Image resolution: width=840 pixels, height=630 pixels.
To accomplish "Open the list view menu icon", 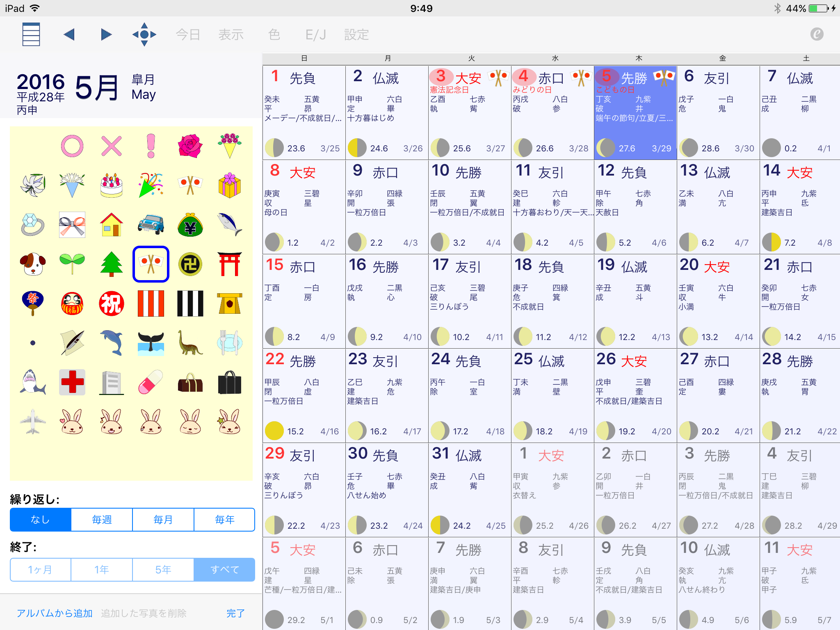I will pyautogui.click(x=31, y=34).
